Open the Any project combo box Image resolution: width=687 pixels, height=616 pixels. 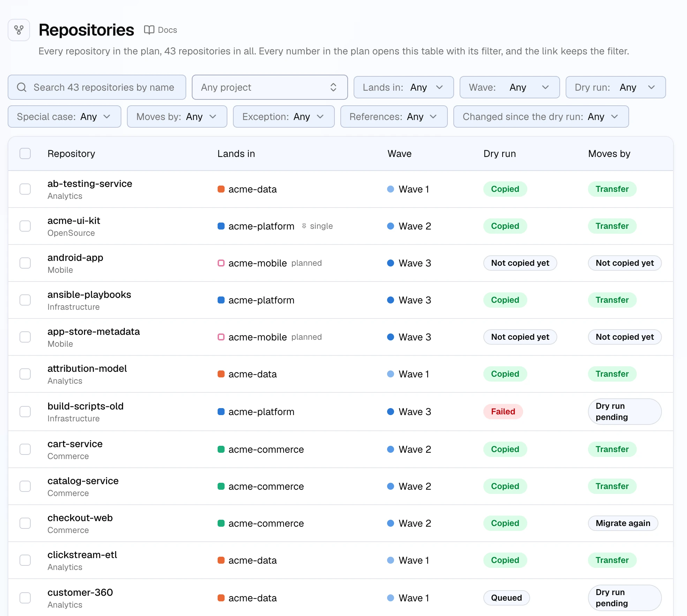(270, 87)
